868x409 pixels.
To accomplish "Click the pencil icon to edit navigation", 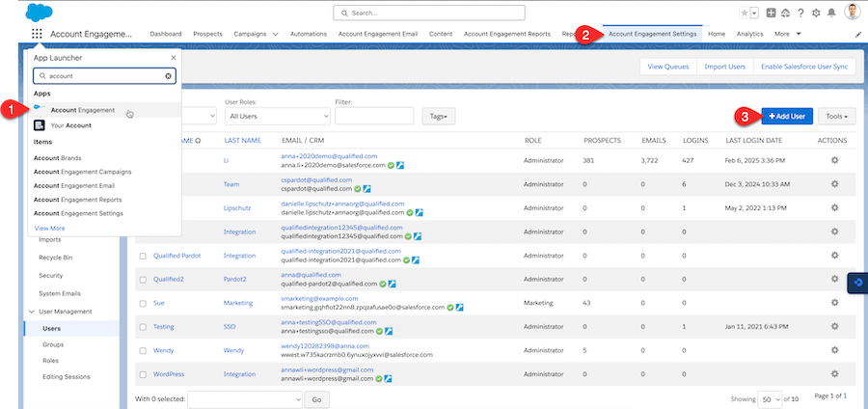I will pos(858,35).
